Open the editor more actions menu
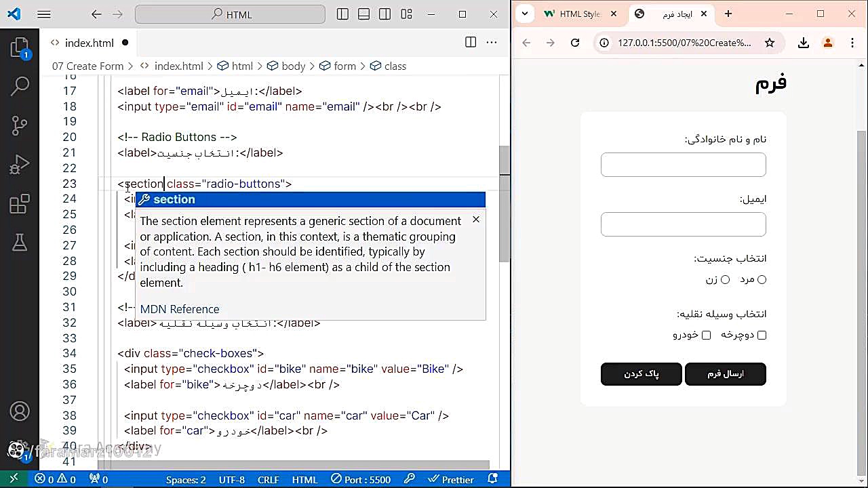The width and height of the screenshot is (868, 488). click(x=493, y=43)
